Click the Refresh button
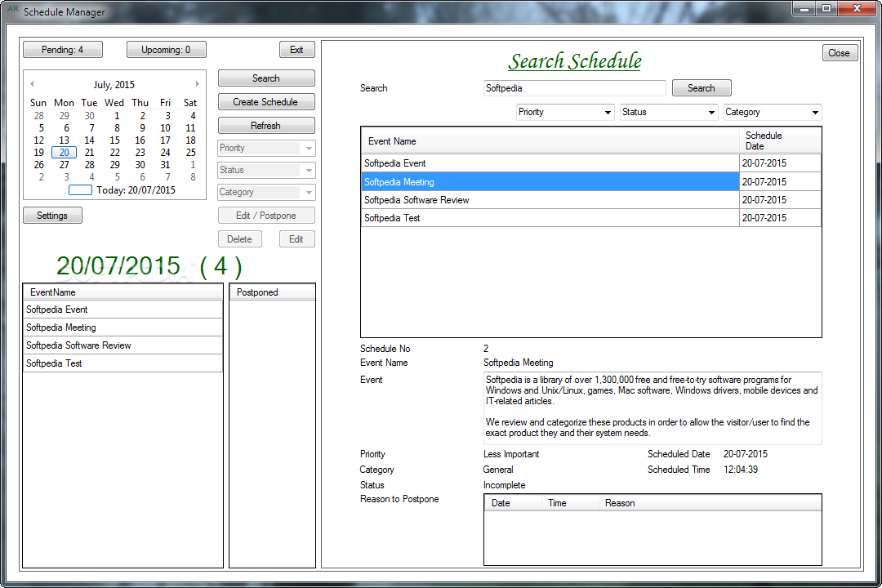Viewport: 882px width, 588px height. pyautogui.click(x=266, y=126)
